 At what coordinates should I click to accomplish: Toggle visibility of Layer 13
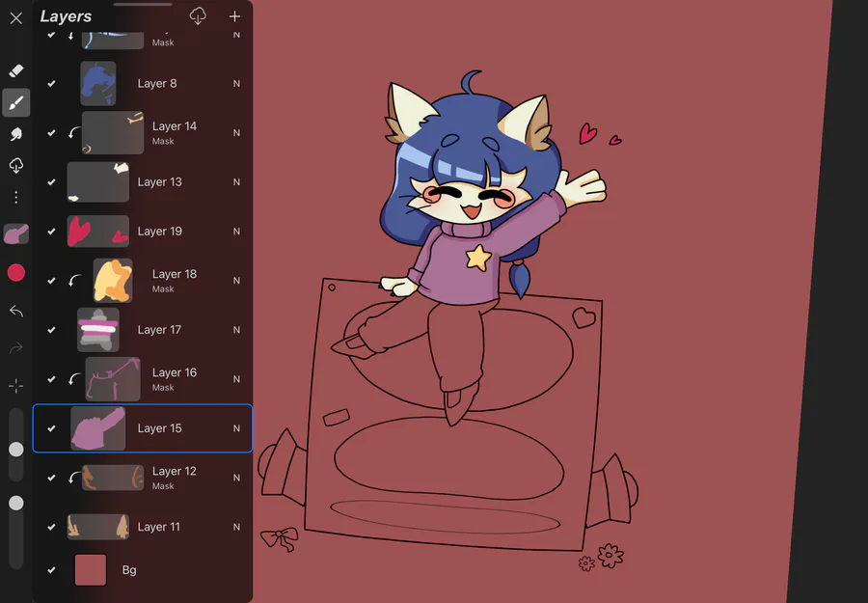[x=51, y=182]
